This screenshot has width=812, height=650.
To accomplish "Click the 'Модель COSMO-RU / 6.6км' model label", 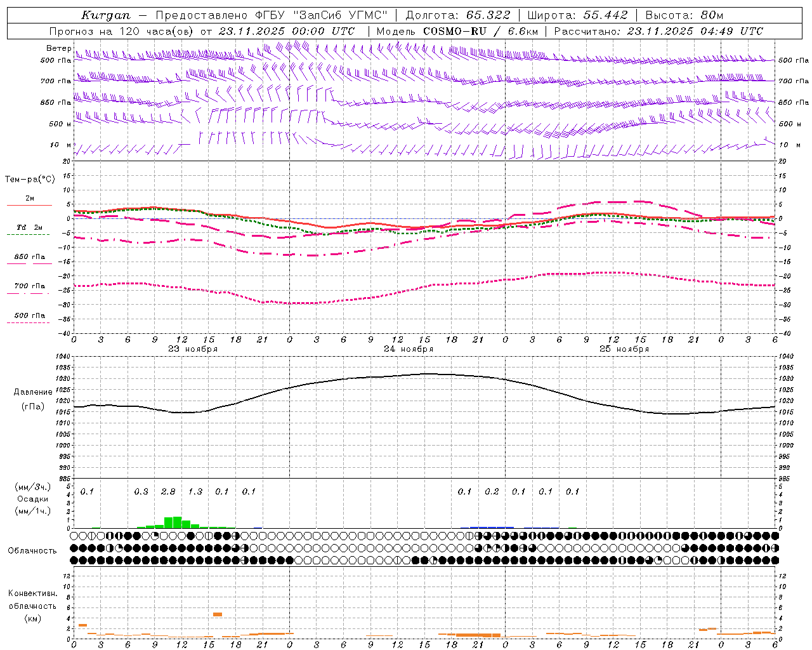I will coord(457,31).
